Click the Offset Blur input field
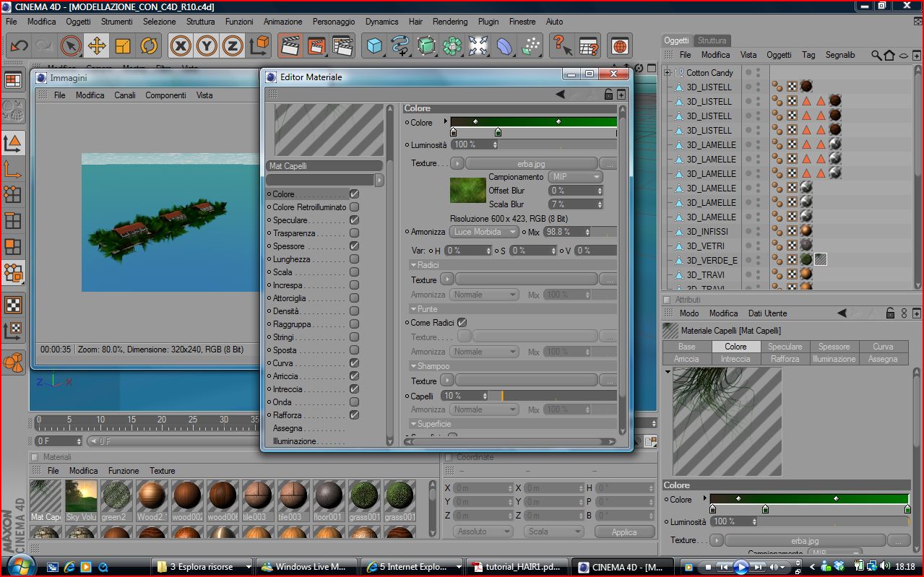This screenshot has width=924, height=577. coord(575,191)
